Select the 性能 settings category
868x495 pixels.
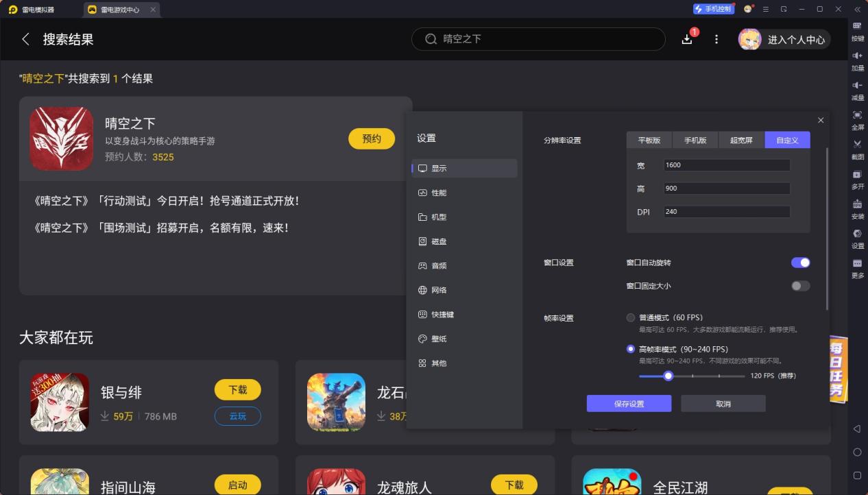point(464,193)
